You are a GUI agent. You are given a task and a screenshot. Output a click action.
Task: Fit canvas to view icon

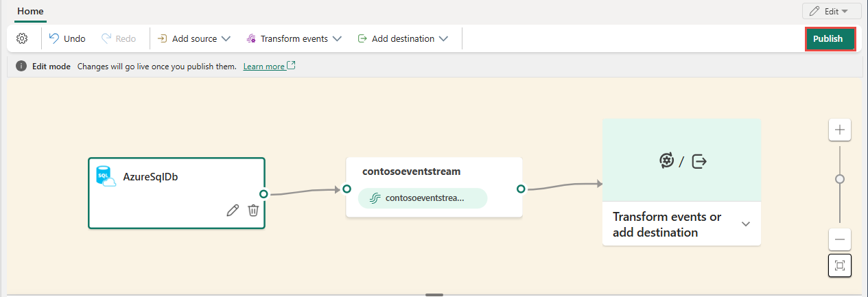pyautogui.click(x=840, y=265)
